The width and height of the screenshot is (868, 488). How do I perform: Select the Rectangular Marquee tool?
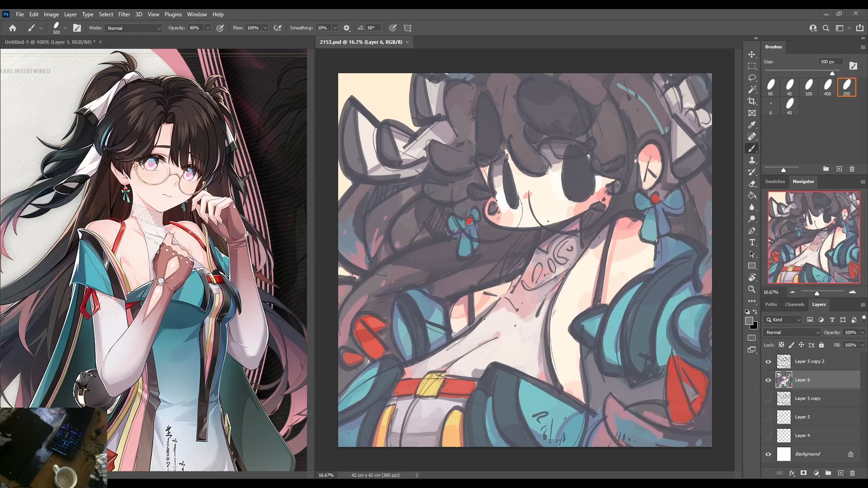tap(752, 66)
